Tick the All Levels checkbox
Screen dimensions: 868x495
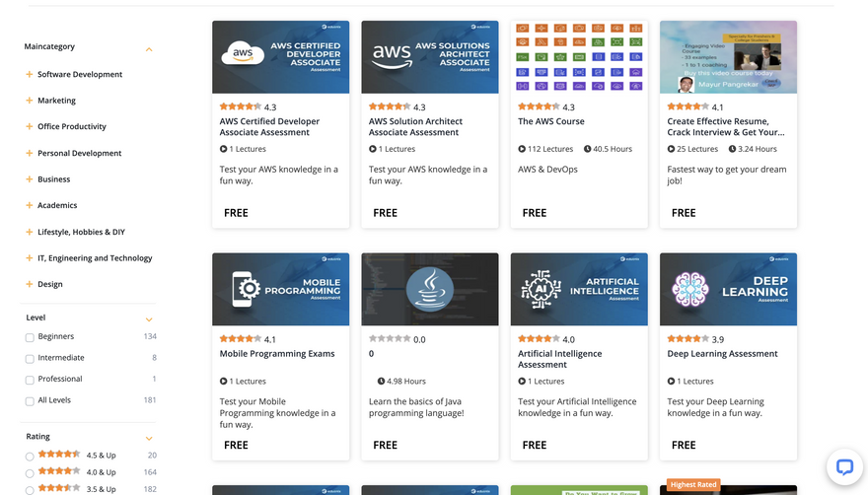point(30,401)
